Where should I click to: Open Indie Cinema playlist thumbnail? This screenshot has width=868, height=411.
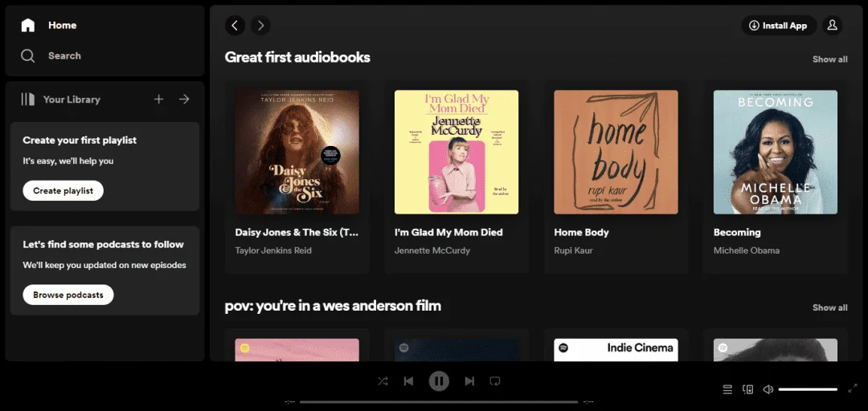(616, 350)
